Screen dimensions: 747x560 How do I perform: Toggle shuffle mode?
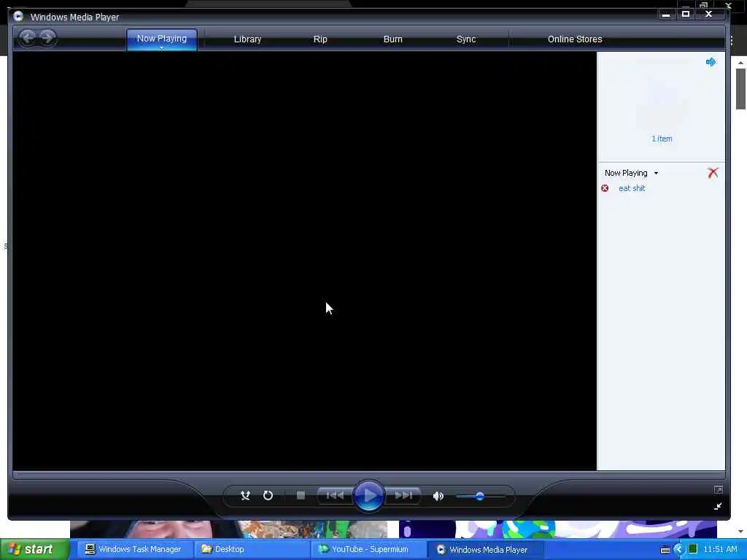(245, 496)
